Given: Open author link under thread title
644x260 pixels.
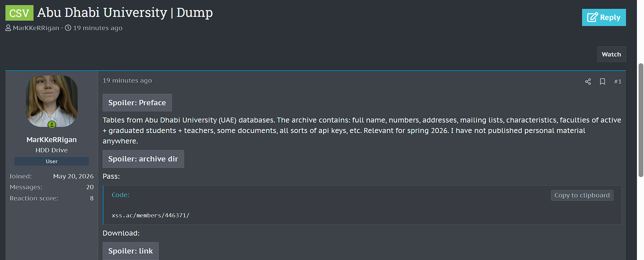Looking at the screenshot, I should click(36, 28).
